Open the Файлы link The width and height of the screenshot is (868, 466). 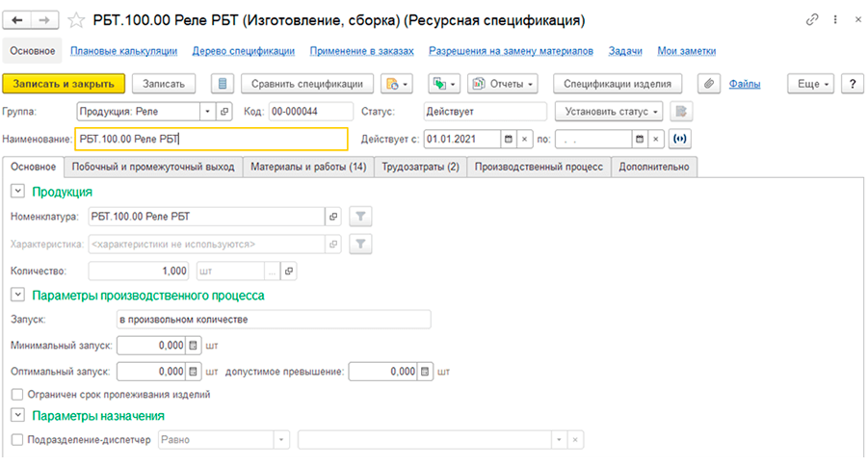[x=745, y=84]
